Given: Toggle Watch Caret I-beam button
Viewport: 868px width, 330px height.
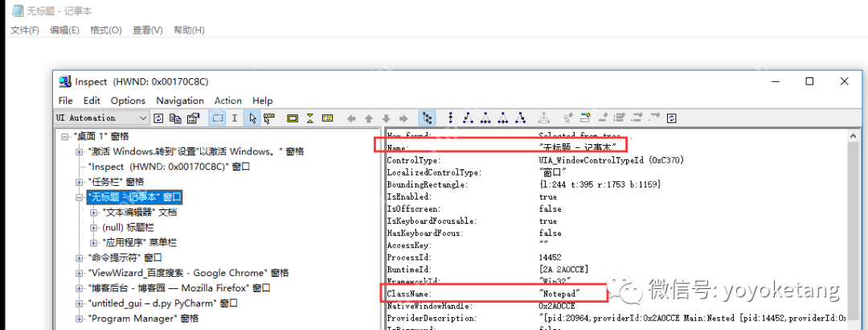Looking at the screenshot, I should [235, 118].
